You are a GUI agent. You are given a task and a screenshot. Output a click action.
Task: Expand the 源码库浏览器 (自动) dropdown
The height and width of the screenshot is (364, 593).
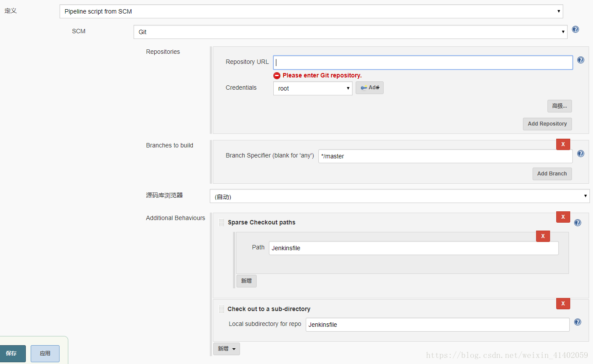(x=400, y=196)
